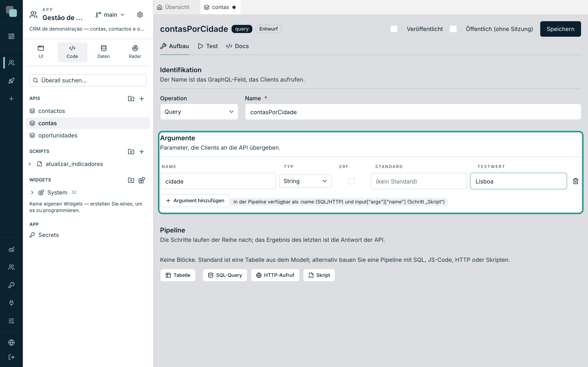Expand the atualizar_indicadores script

(x=30, y=164)
